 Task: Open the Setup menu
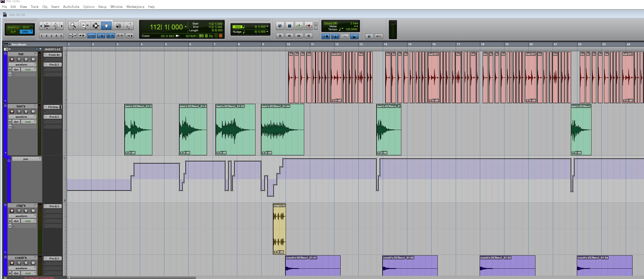(x=102, y=7)
